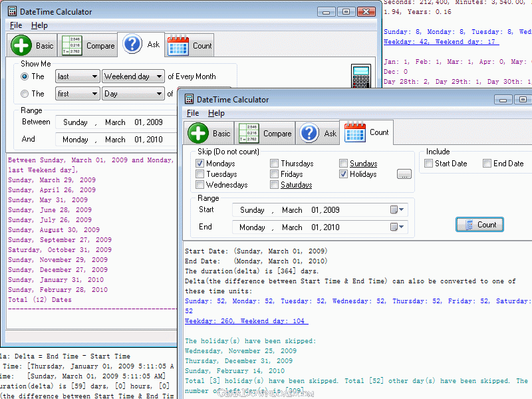Click the result line 'Sunday, August 30, 2009'

coord(54,229)
